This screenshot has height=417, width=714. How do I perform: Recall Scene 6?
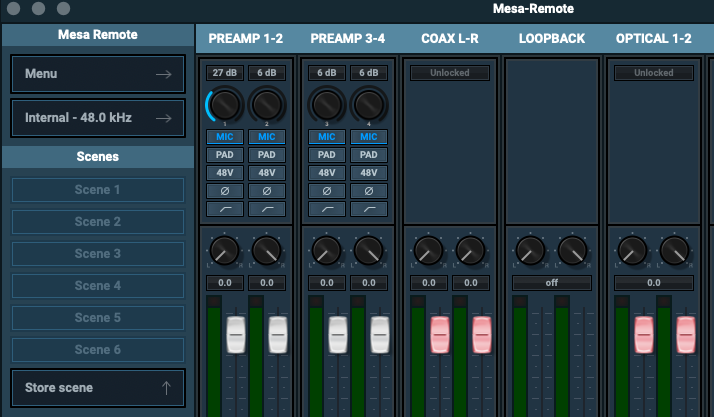(98, 350)
